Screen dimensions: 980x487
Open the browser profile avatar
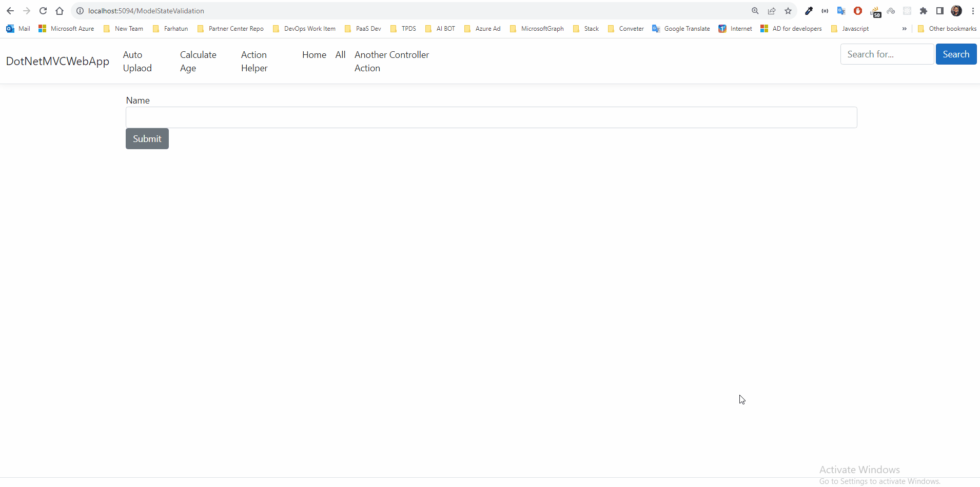[x=956, y=11]
